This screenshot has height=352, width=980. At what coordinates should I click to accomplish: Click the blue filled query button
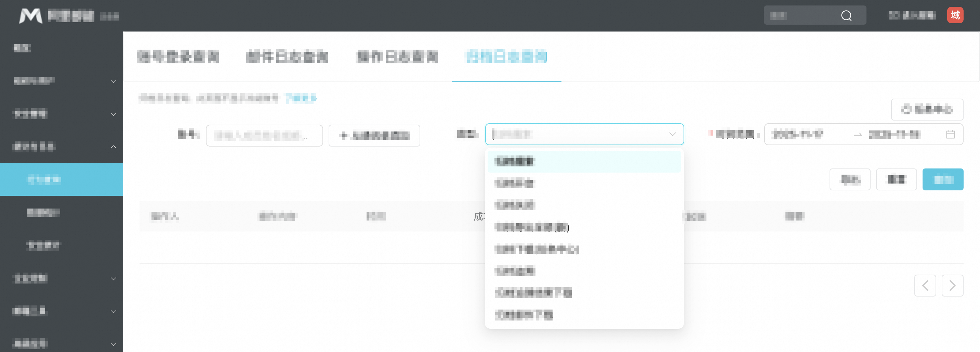943,179
